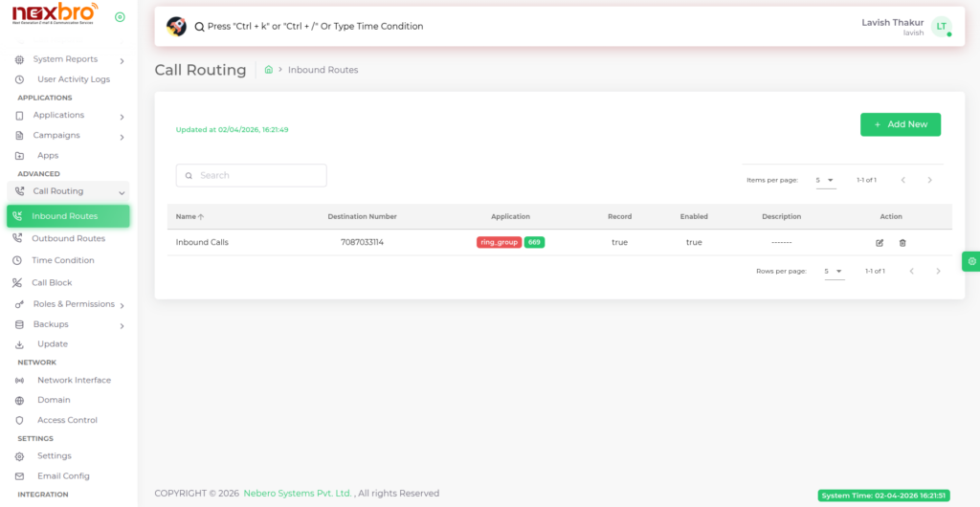Sort the table by Name column

coord(189,217)
